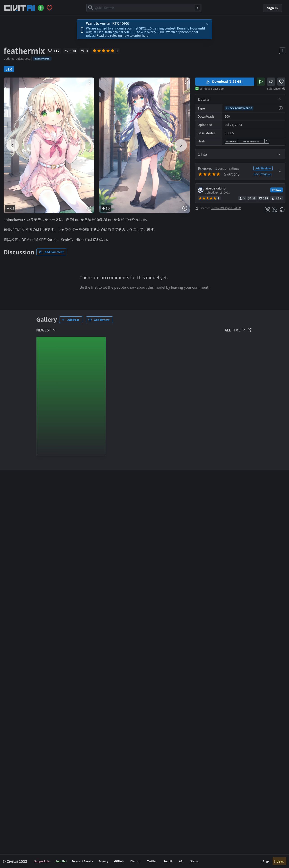Click the green plus icon beside logo
This screenshot has height=868, width=289.
pyautogui.click(x=41, y=8)
